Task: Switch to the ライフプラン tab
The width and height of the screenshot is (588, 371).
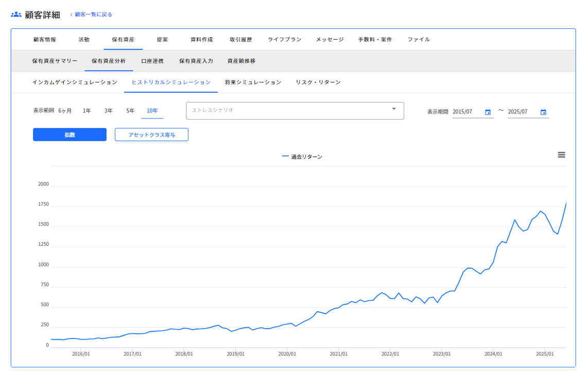Action: (285, 39)
